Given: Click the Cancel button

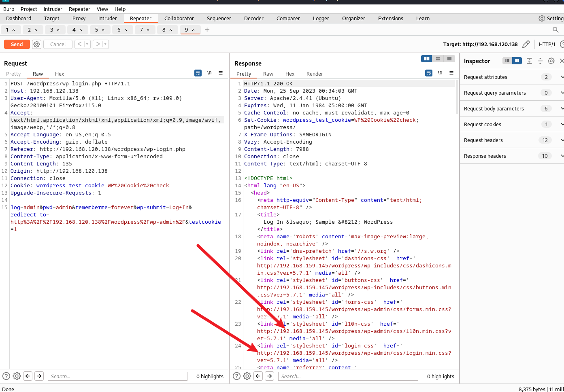Looking at the screenshot, I should click(58, 44).
